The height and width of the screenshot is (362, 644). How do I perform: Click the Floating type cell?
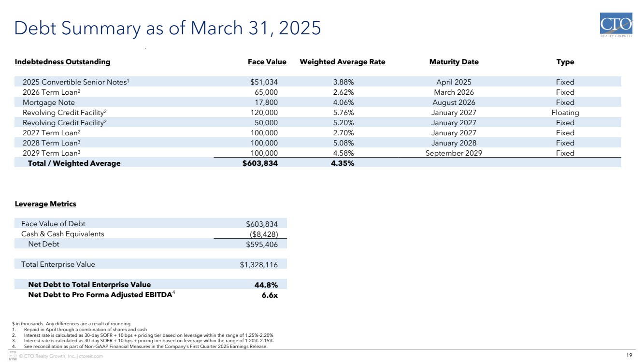click(565, 113)
